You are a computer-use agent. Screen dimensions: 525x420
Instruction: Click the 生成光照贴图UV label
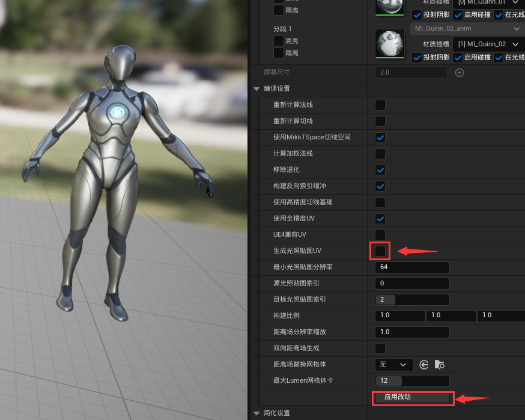click(x=297, y=251)
